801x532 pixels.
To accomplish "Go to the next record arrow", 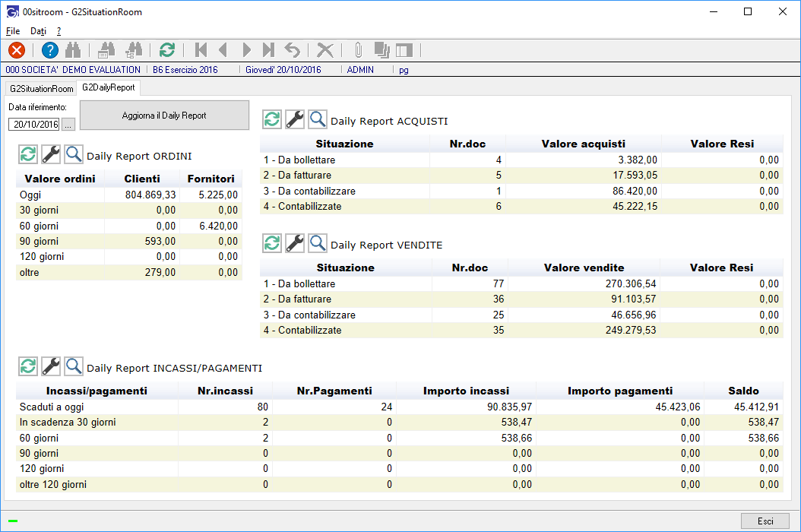I will coord(246,50).
